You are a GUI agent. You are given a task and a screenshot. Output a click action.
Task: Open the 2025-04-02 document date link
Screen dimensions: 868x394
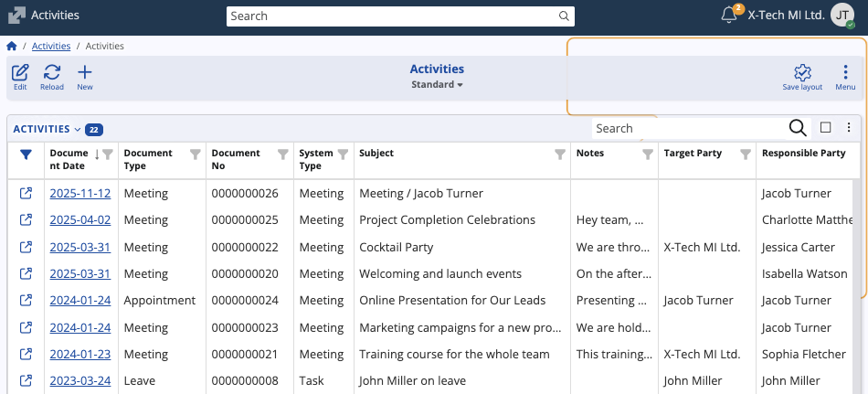click(x=80, y=220)
